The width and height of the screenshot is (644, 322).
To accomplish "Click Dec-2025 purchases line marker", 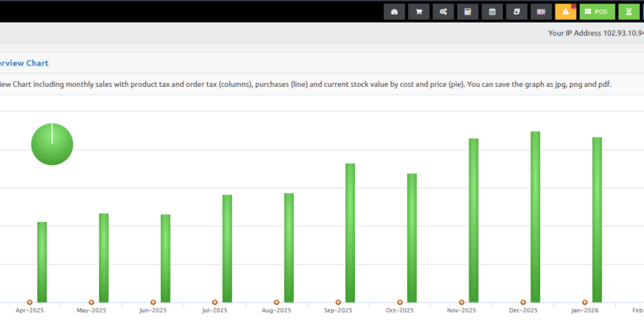I will click(x=522, y=303).
